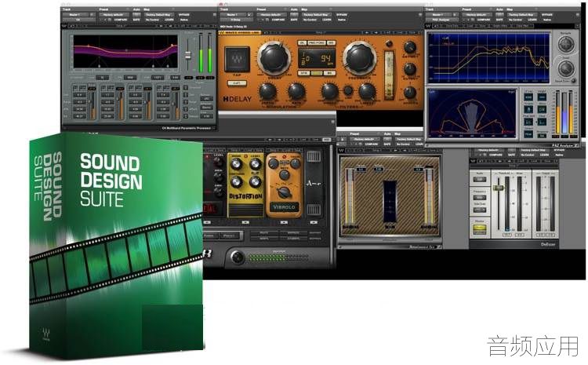
Task: Toggle BYPASS in the C4 plugin header
Action: coord(184,15)
